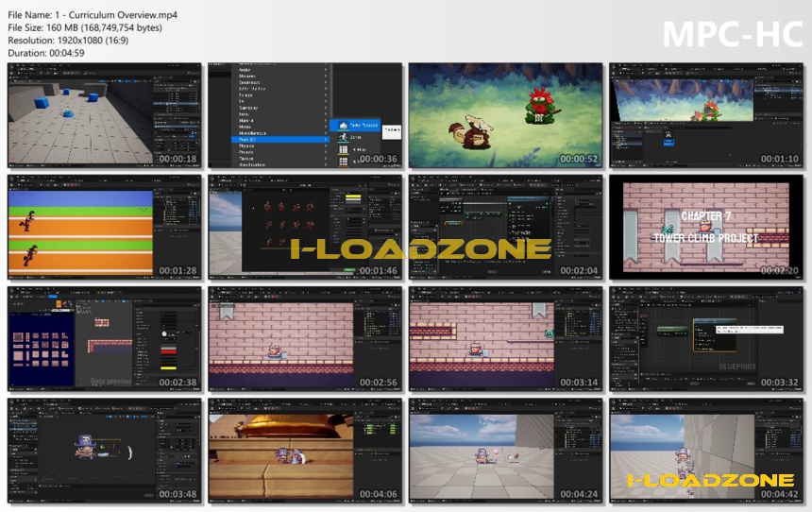Click the 'Duration: 00:04:59' line

click(x=46, y=53)
